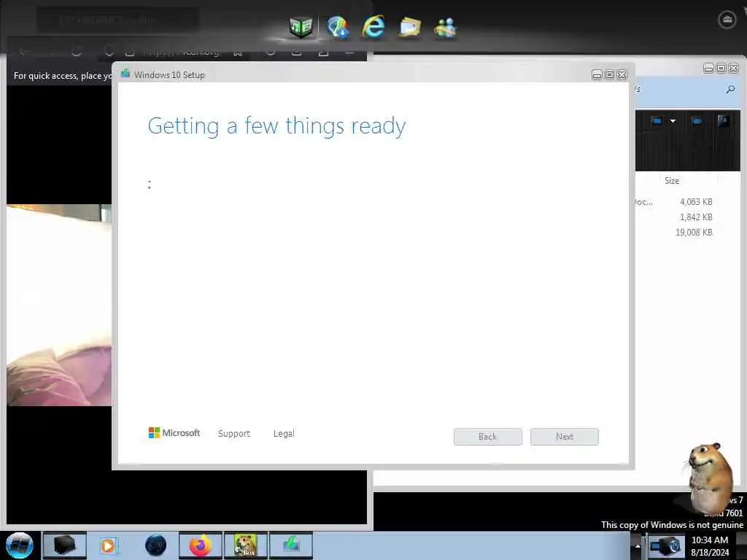Open the Windows Start orb

(19, 545)
